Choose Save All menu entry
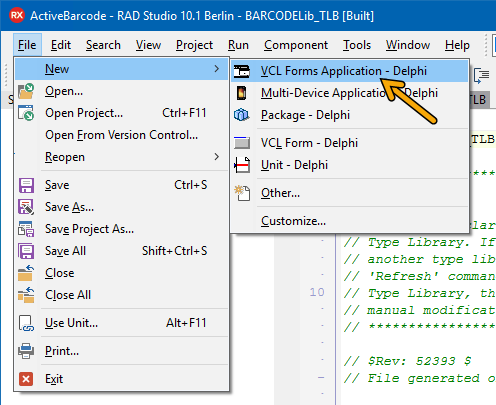 tap(121, 251)
